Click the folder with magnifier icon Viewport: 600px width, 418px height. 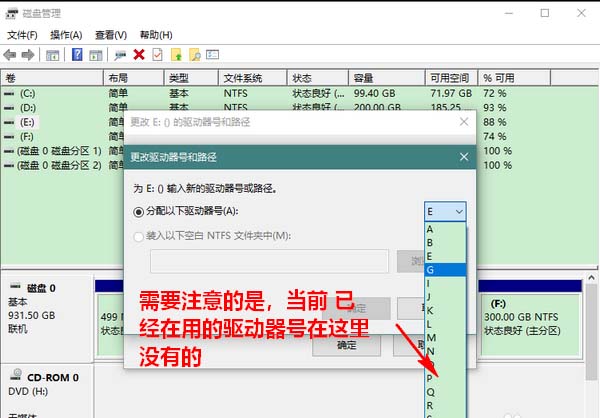[x=196, y=54]
